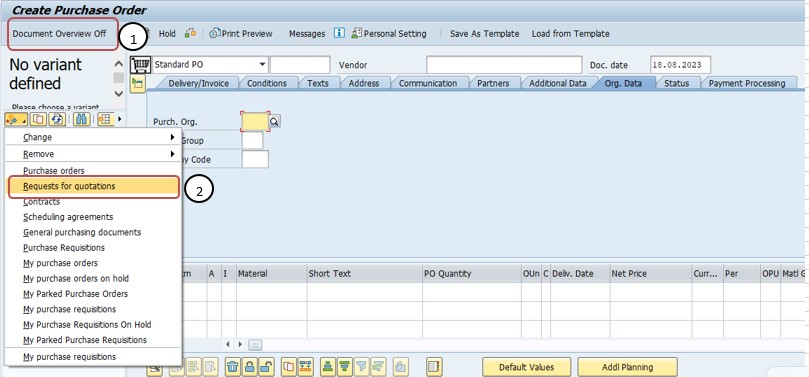Viewport: 809px width, 377px height.
Task: Click the closed padlock block item icon
Action: click(249, 367)
